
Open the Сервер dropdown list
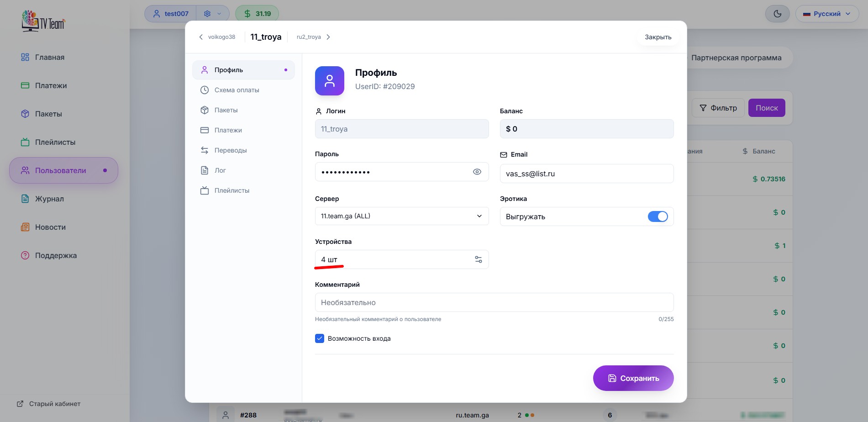(x=401, y=216)
